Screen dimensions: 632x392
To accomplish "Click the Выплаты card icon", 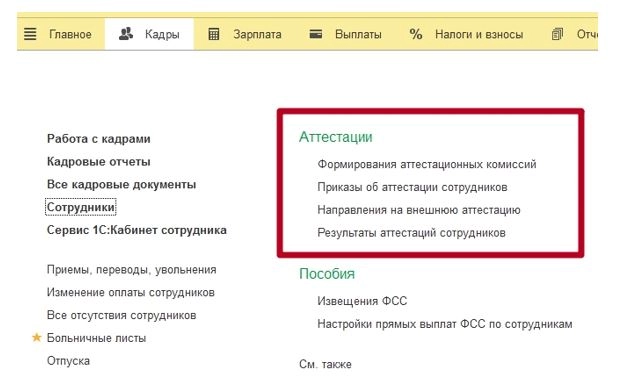I will pyautogui.click(x=316, y=34).
